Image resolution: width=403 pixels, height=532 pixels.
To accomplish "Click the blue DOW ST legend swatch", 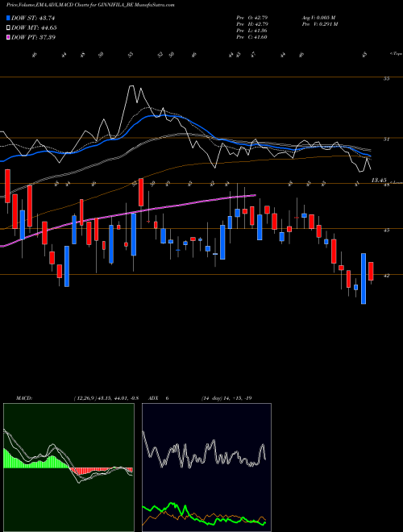I will pos(8,18).
